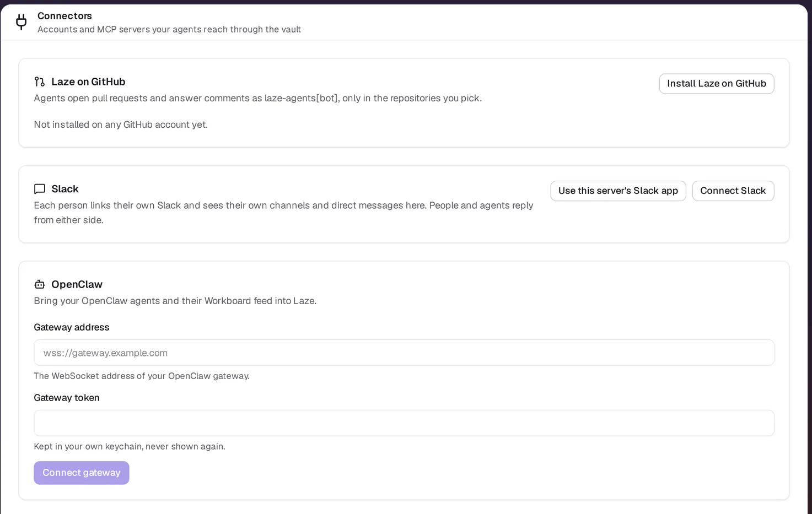Click the Laze on GitHub heading
The image size is (812, 514).
click(88, 82)
